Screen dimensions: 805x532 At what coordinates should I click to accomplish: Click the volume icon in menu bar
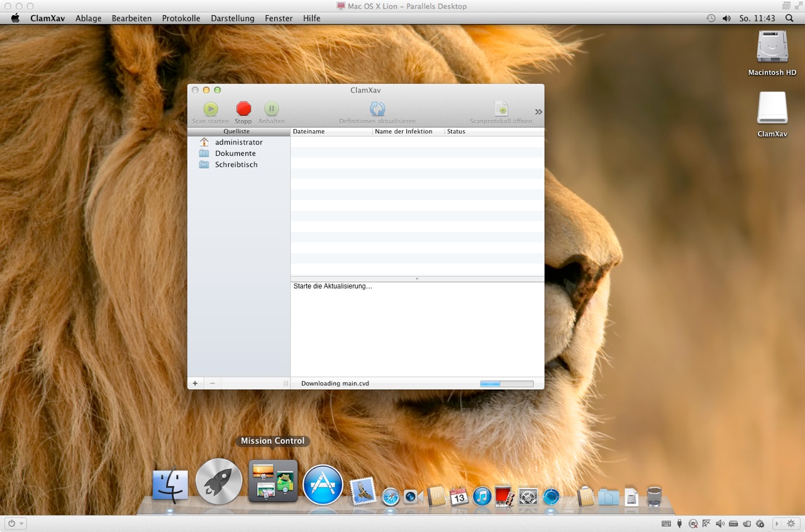pyautogui.click(x=726, y=18)
